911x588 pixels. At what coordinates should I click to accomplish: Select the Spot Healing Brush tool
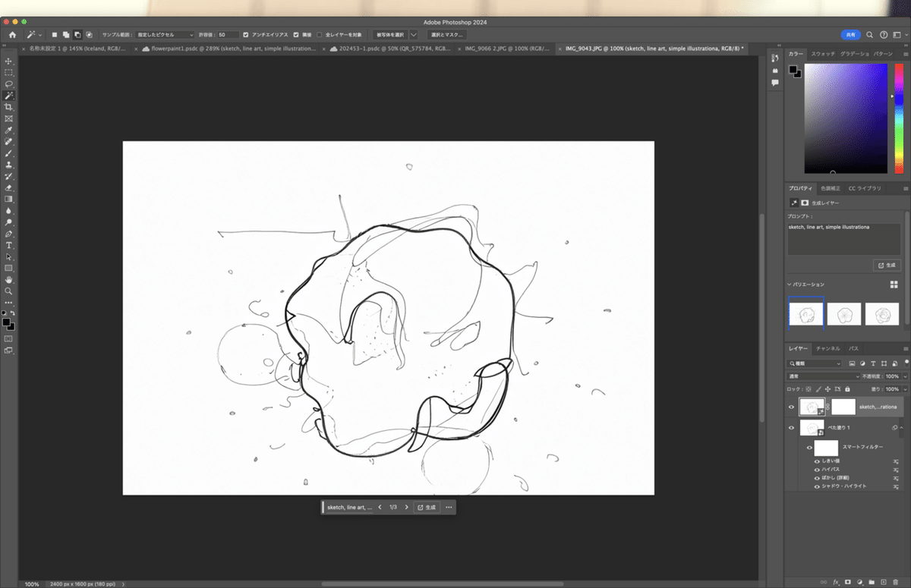(x=9, y=142)
